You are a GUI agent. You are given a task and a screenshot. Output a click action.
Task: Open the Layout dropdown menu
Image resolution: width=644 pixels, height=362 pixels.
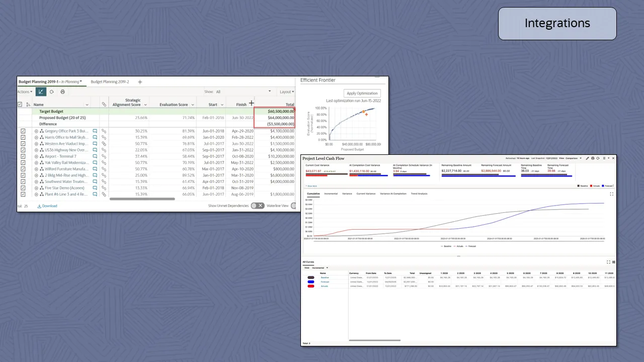[x=287, y=92]
